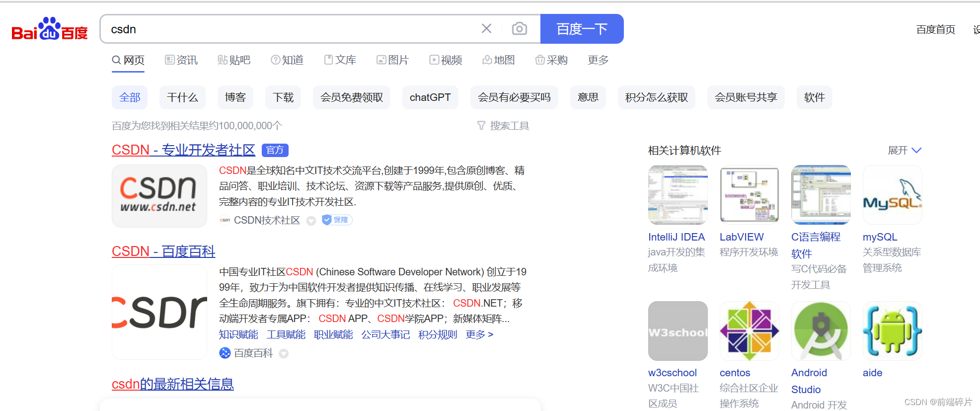Click the 百度百科 source link
980x411 pixels.
[x=253, y=353]
